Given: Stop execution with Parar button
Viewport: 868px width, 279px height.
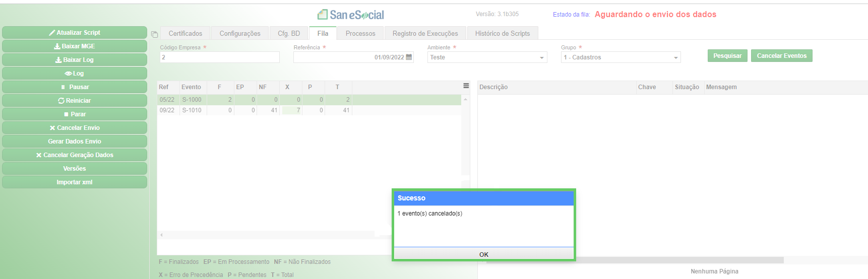Looking at the screenshot, I should [x=75, y=114].
